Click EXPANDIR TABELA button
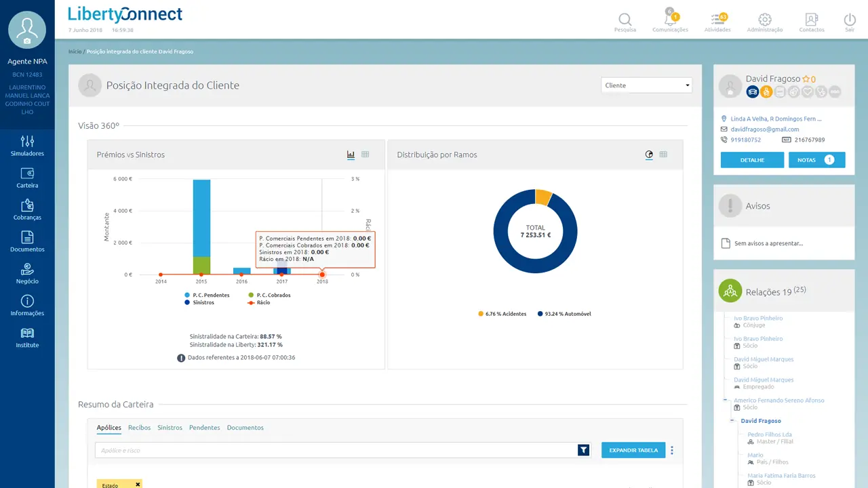The height and width of the screenshot is (488, 868). pos(633,450)
